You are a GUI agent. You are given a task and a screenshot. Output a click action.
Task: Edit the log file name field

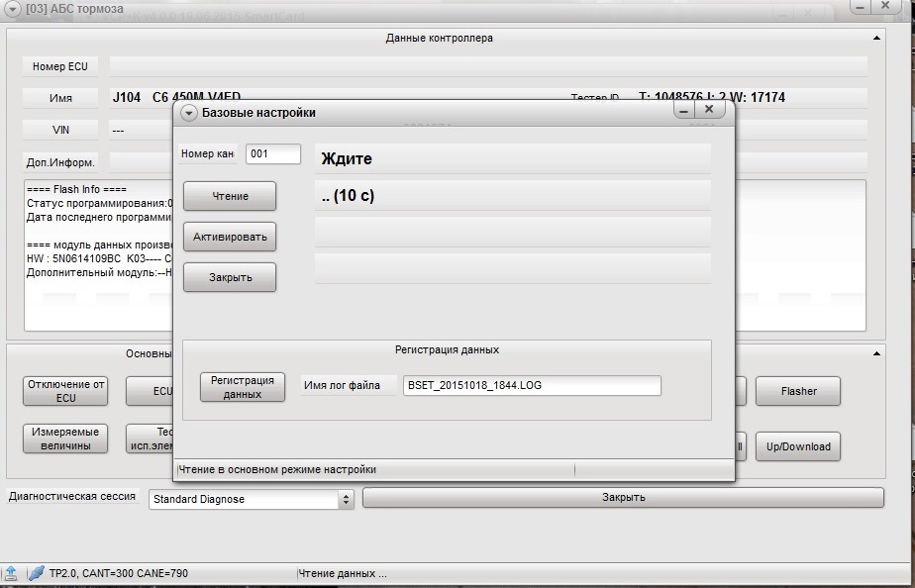532,386
